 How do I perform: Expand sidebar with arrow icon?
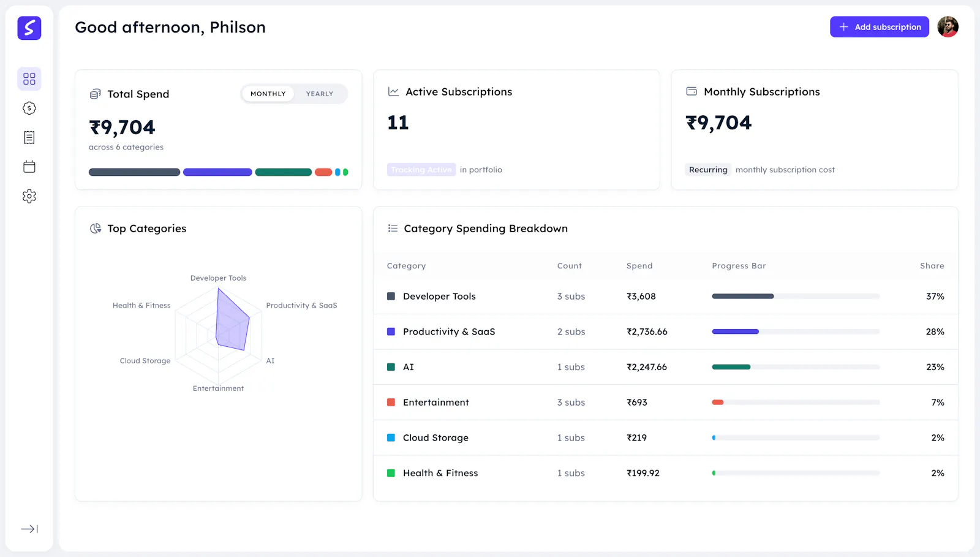pyautogui.click(x=29, y=529)
